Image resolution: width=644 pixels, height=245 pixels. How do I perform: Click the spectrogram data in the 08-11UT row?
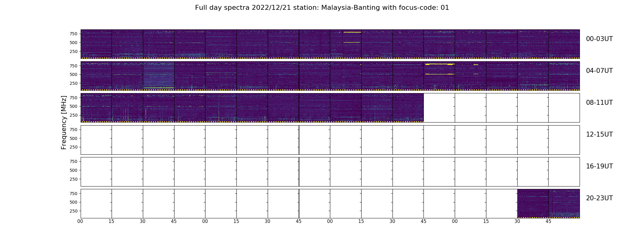tap(252, 108)
